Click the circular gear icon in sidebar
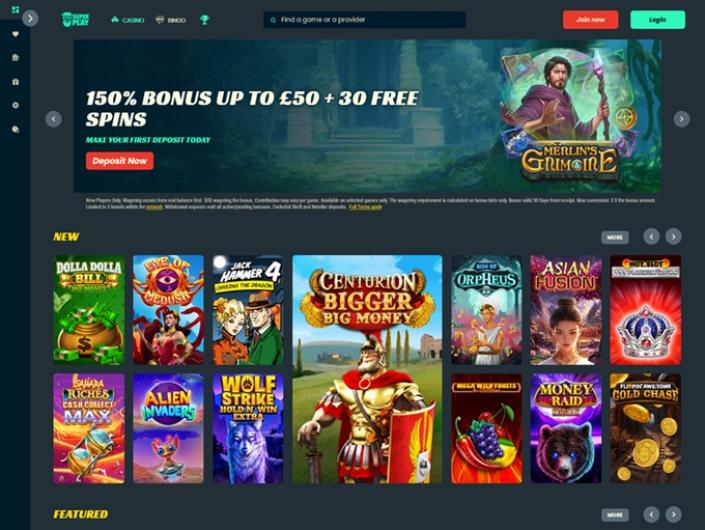The width and height of the screenshot is (705, 530). pos(15,105)
